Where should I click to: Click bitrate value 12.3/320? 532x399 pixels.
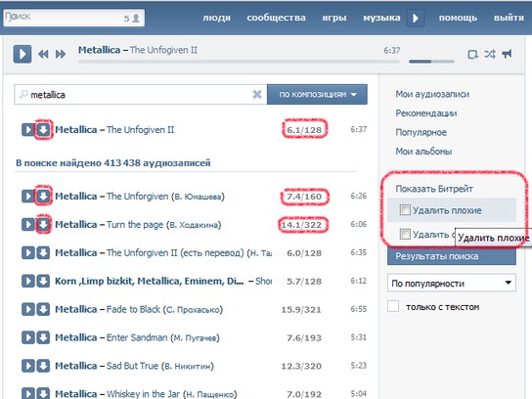301,366
